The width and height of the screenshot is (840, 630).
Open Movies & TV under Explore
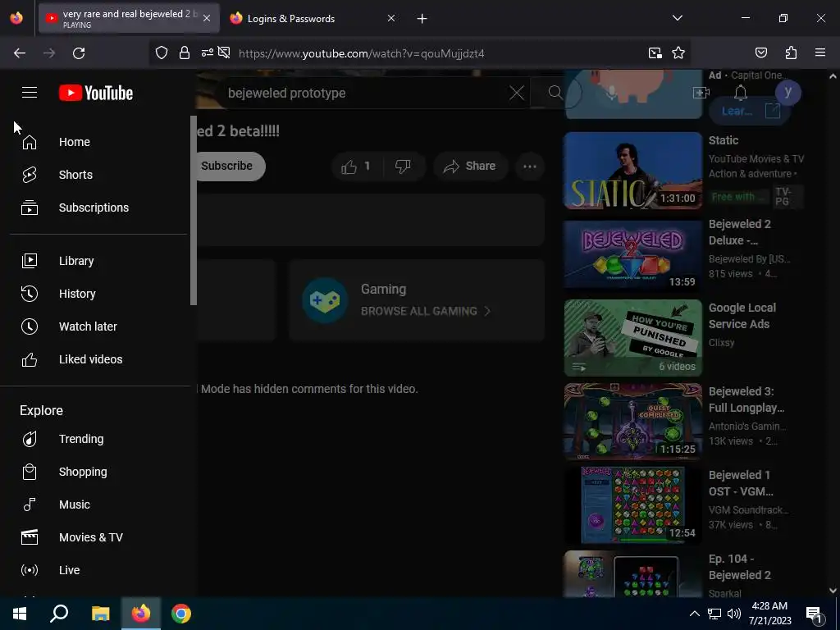(x=98, y=536)
